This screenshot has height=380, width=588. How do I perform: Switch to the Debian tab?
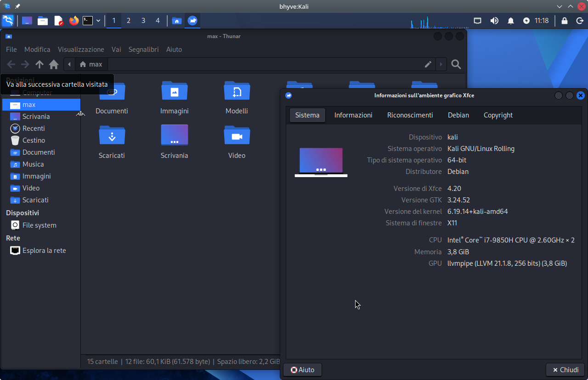(458, 115)
